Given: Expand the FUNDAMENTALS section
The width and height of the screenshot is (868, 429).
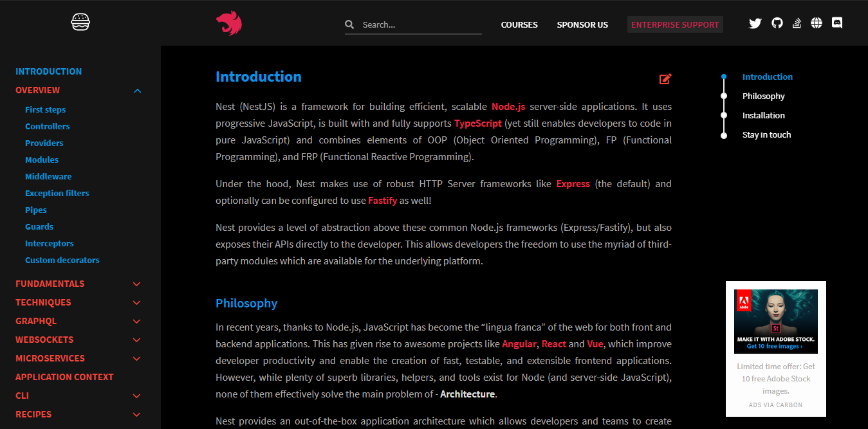Looking at the screenshot, I should tap(136, 284).
